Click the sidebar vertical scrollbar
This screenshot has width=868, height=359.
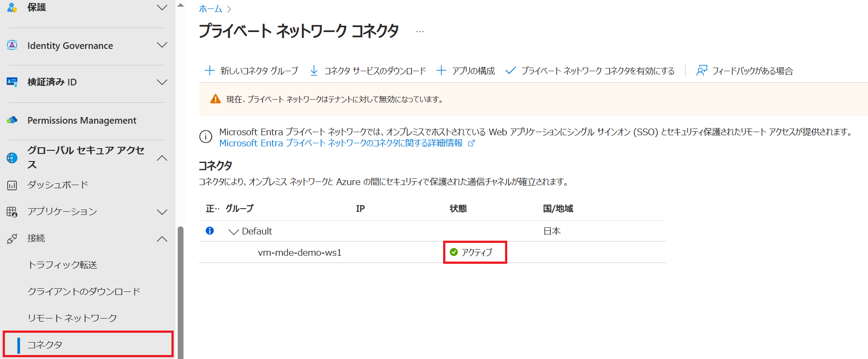(180, 292)
